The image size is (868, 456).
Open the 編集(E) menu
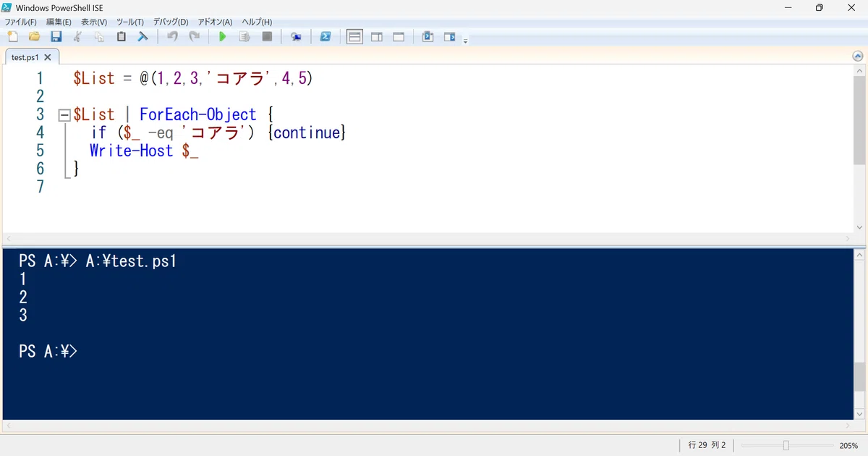point(59,22)
